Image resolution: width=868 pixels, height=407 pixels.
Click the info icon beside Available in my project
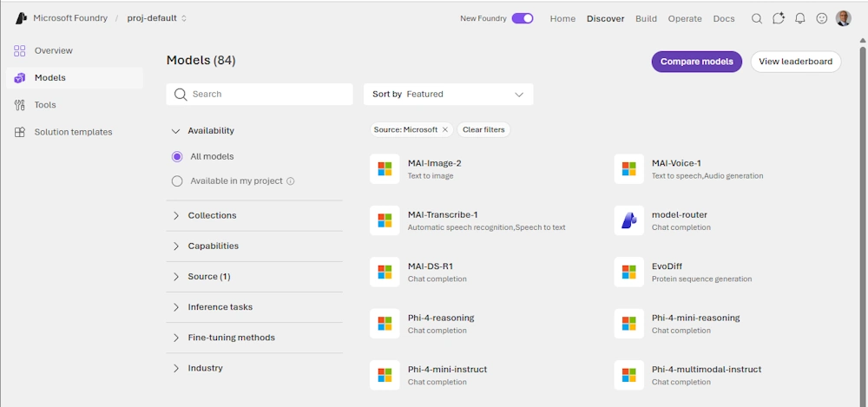(291, 181)
